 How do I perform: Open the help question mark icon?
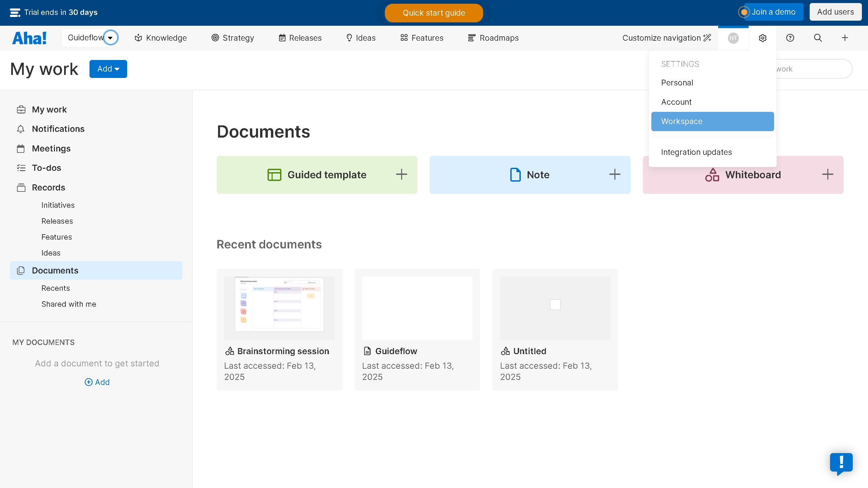click(x=790, y=38)
